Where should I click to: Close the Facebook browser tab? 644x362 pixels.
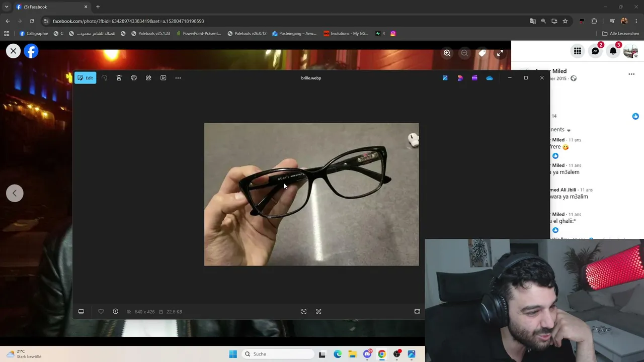[x=86, y=7]
